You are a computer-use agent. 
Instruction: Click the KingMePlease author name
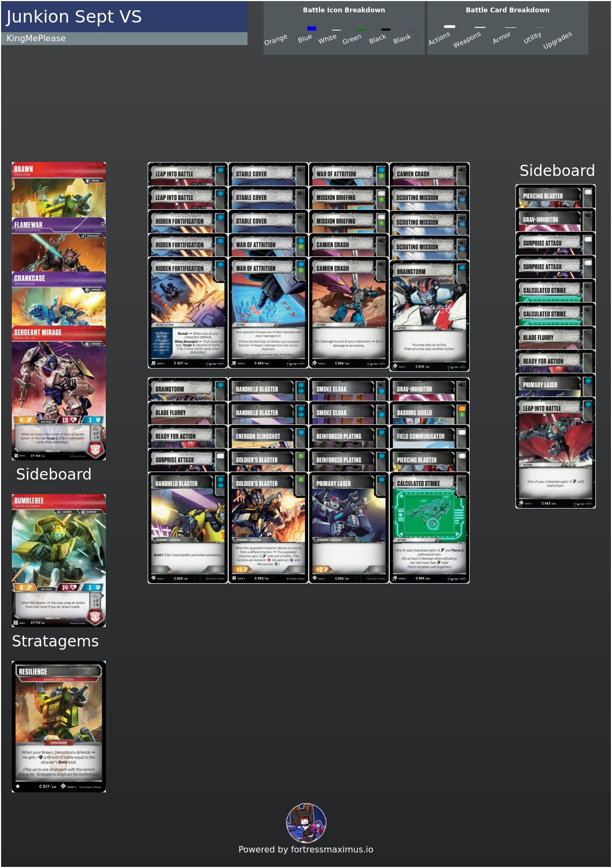(36, 39)
